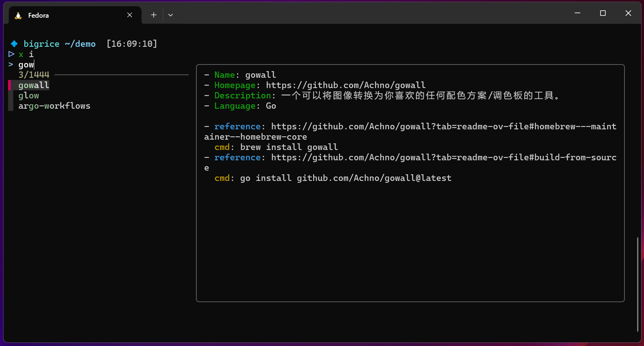Image resolution: width=644 pixels, height=346 pixels.
Task: Maximize the terminal window
Action: pyautogui.click(x=603, y=13)
